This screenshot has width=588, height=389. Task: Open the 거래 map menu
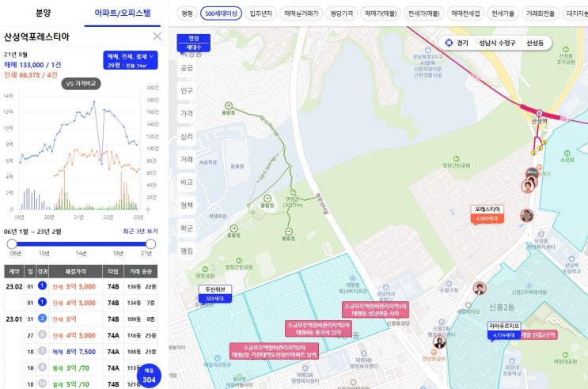[187, 159]
